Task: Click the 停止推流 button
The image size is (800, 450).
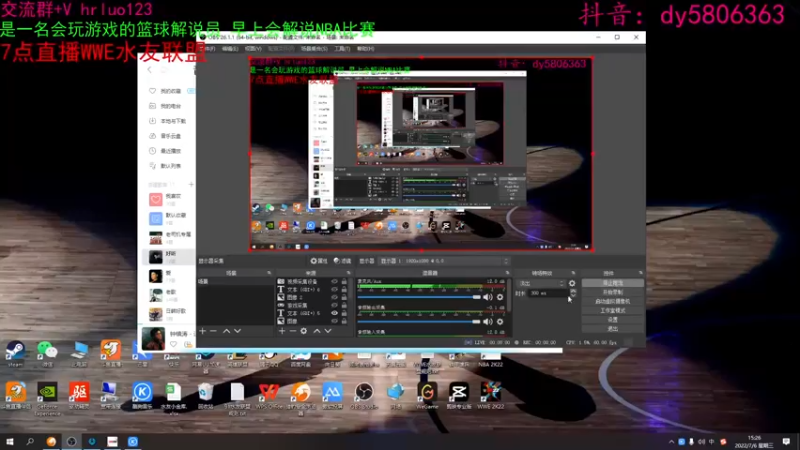Action: (612, 283)
